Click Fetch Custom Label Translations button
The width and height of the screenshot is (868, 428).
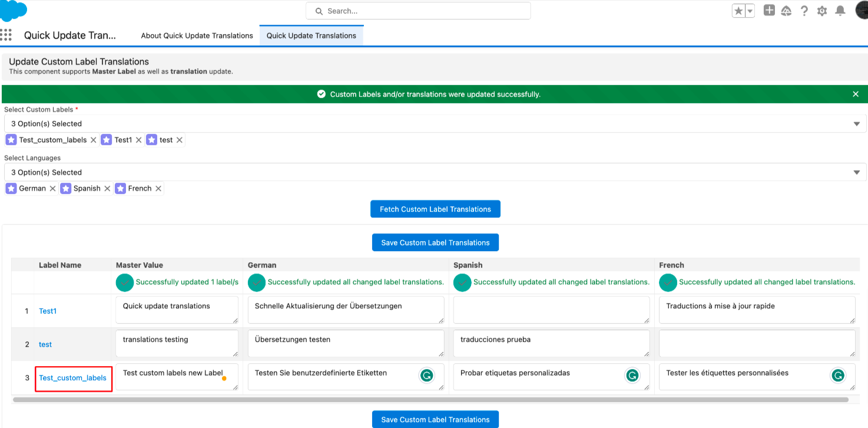pos(435,209)
